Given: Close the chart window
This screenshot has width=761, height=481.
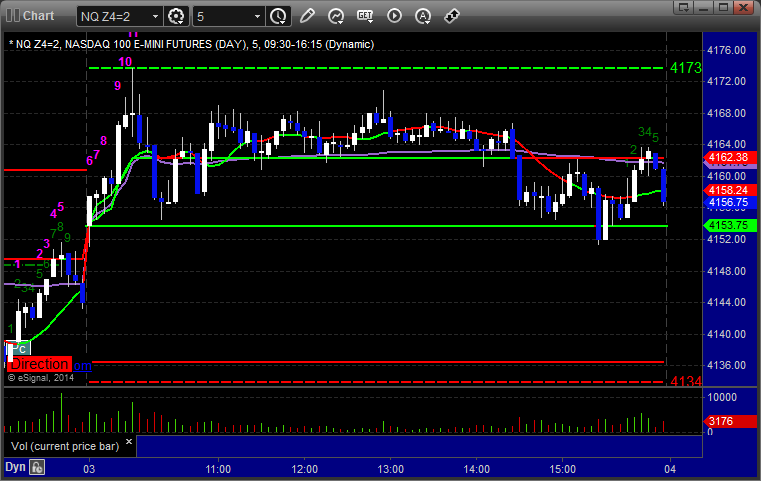Looking at the screenshot, I should 743,7.
